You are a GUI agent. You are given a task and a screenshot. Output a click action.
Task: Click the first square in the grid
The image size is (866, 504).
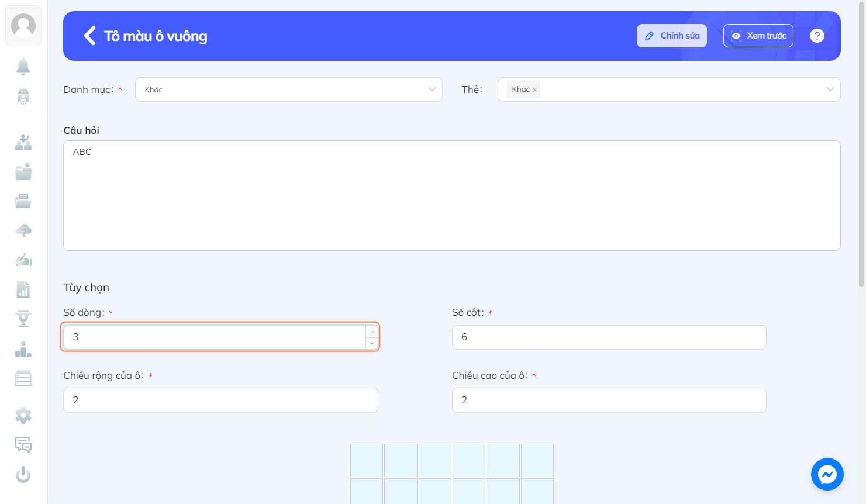(x=367, y=460)
